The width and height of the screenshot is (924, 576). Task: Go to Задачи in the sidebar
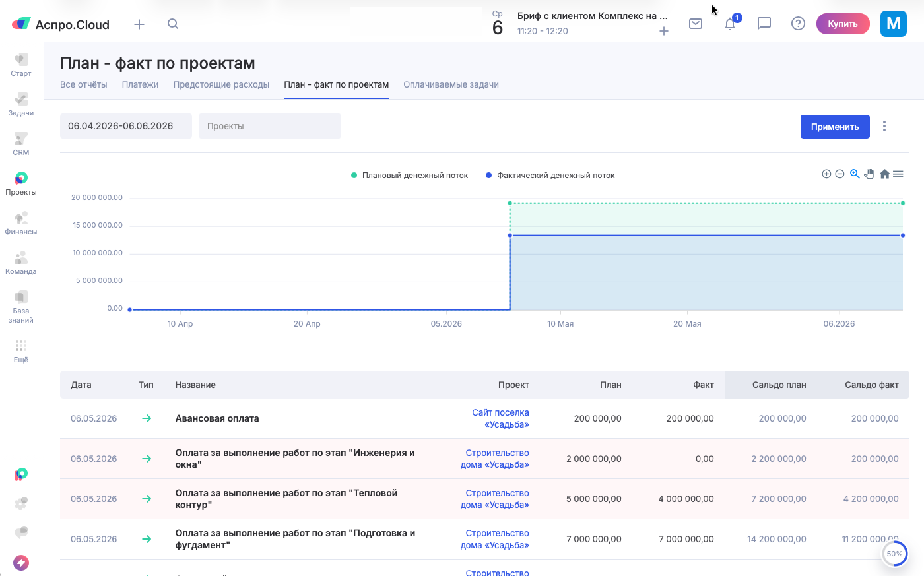point(21,104)
